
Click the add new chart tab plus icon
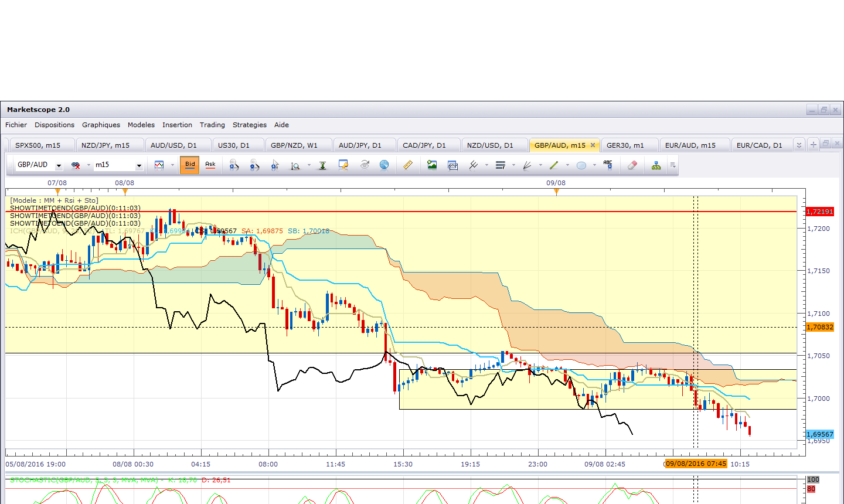[x=814, y=145]
